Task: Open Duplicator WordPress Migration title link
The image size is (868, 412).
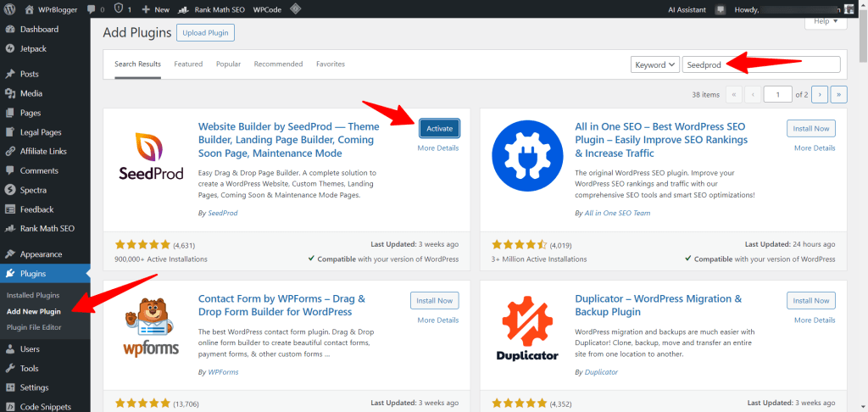Action: tap(658, 305)
